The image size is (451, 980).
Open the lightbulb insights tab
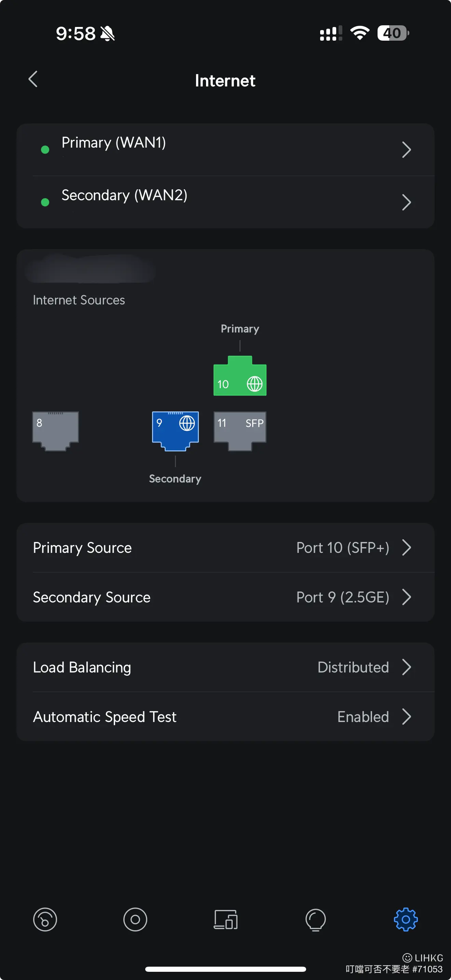coord(316,920)
